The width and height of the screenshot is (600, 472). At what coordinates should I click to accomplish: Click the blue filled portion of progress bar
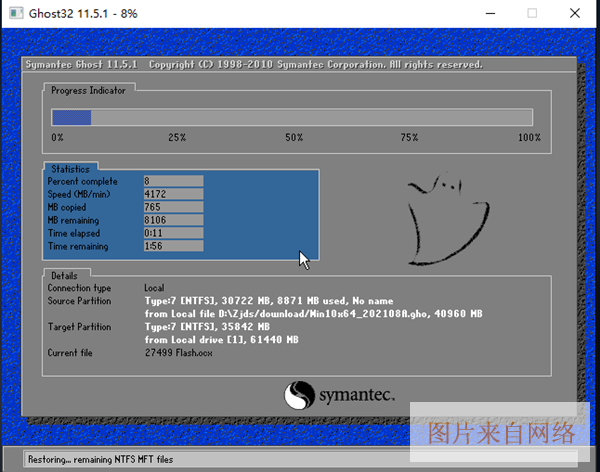[72, 117]
